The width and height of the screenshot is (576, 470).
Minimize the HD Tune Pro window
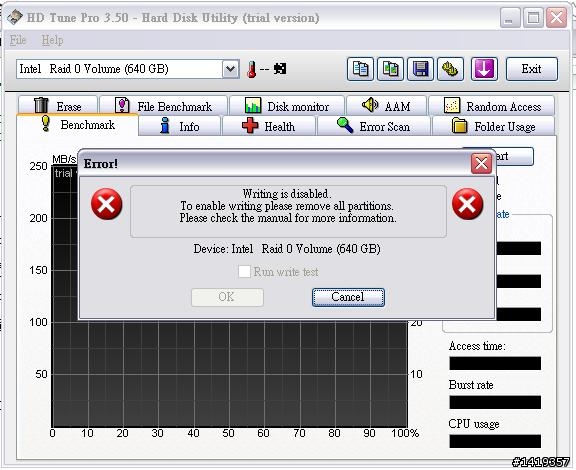coord(510,18)
